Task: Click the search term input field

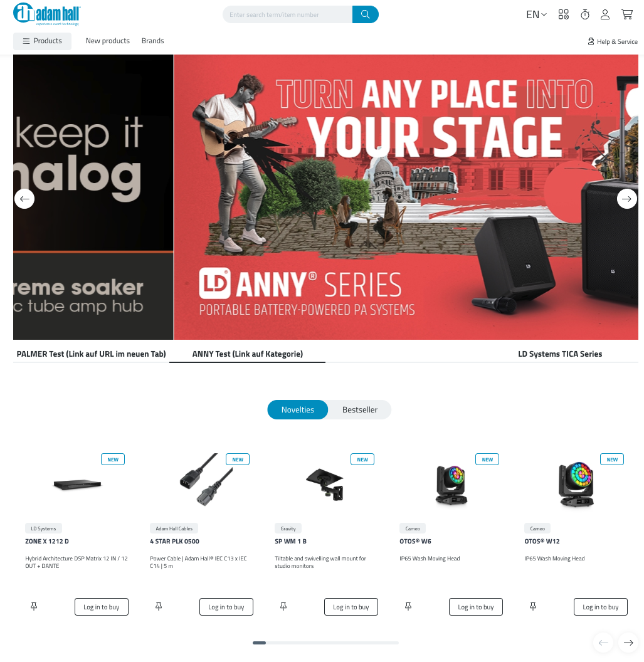Action: click(x=287, y=14)
